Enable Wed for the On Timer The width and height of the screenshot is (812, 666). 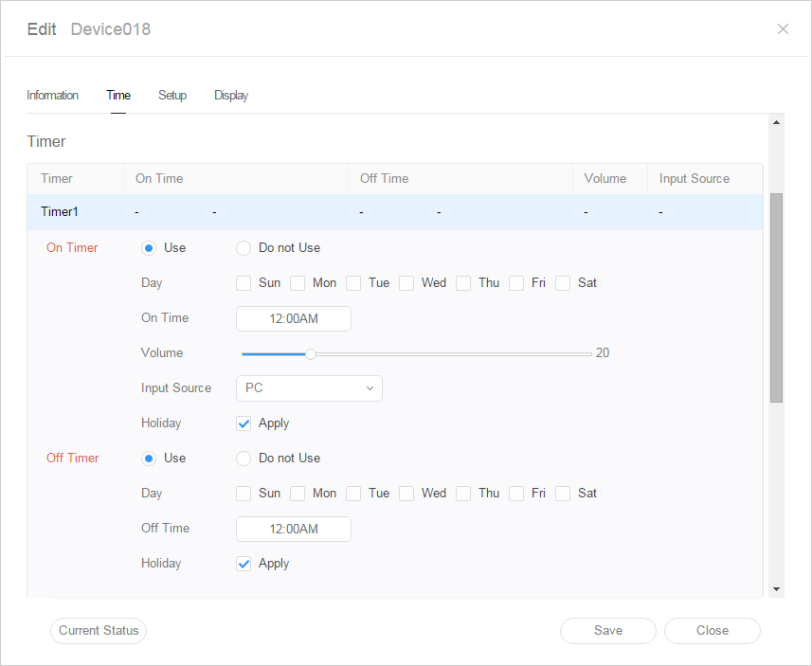tap(407, 283)
